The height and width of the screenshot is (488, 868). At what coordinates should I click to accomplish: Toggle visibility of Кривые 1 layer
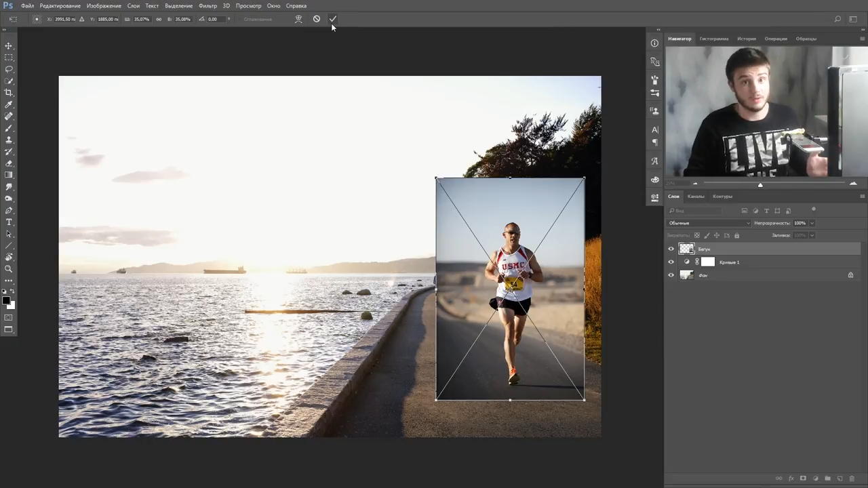(671, 262)
